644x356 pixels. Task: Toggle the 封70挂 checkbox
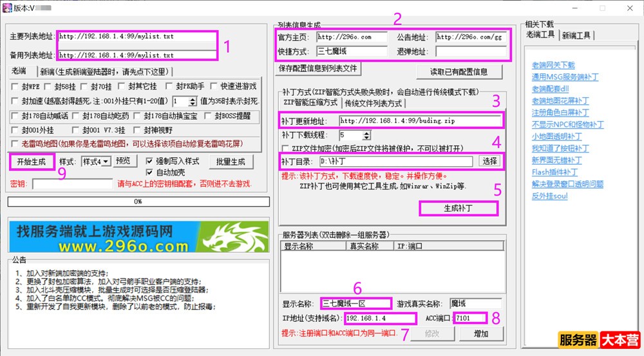[x=84, y=87]
